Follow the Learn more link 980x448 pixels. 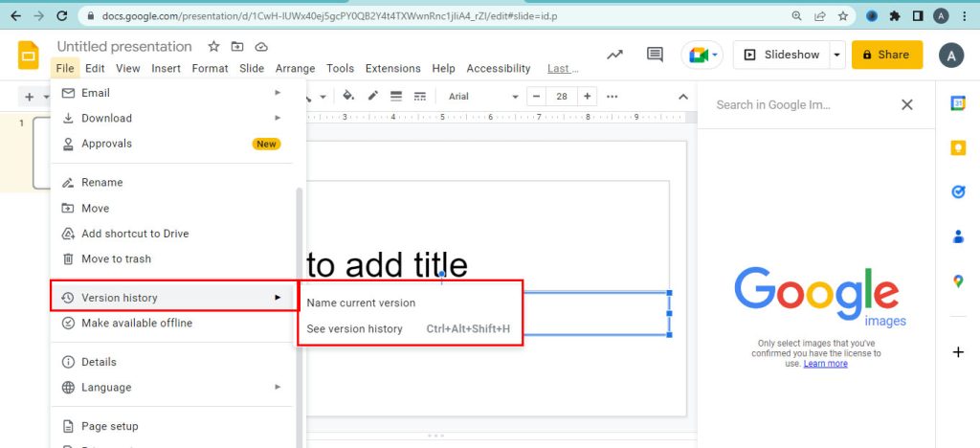[825, 364]
